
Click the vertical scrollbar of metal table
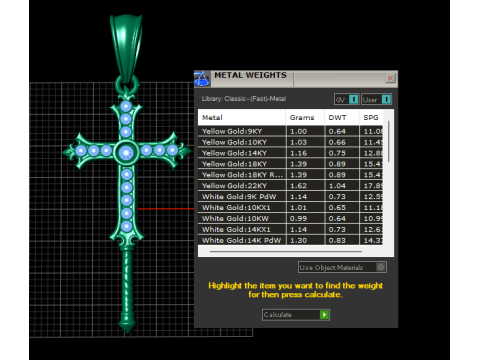tap(388, 142)
